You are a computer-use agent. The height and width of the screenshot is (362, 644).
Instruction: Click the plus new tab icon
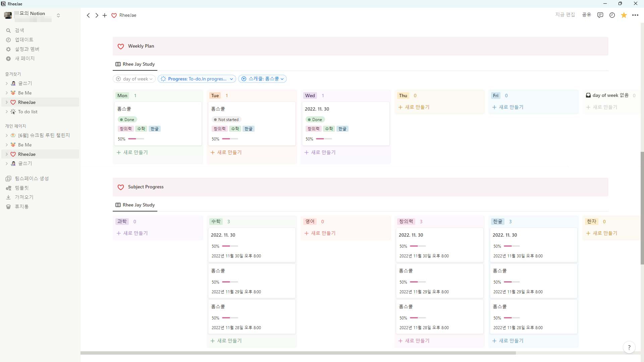[105, 15]
